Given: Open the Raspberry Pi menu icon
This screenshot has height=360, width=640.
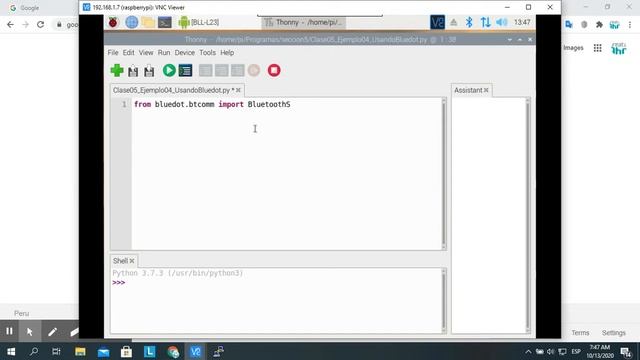Looking at the screenshot, I should point(113,22).
